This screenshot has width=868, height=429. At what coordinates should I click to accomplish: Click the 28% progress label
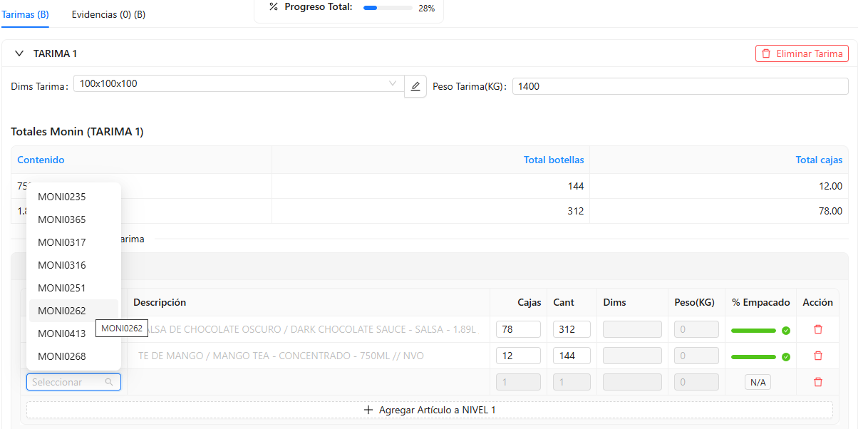pos(426,9)
